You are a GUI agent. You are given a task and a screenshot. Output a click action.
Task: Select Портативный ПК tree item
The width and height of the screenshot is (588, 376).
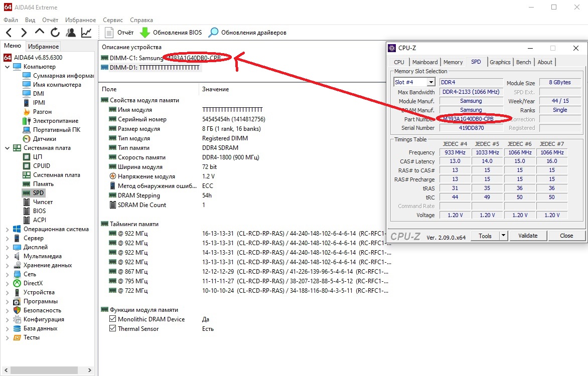51,130
